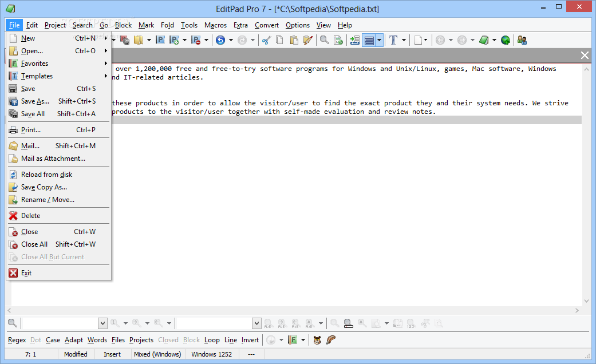Select Save As... in File menu
596x364 pixels.
[x=58, y=101]
